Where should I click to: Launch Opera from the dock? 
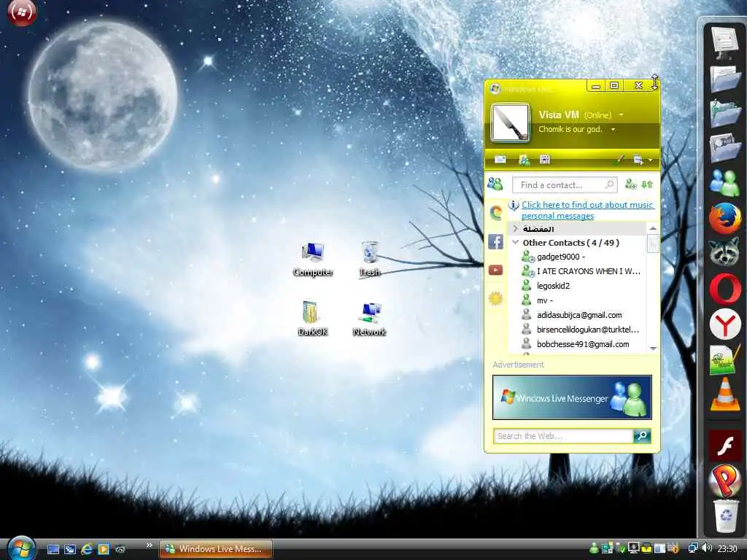[724, 289]
